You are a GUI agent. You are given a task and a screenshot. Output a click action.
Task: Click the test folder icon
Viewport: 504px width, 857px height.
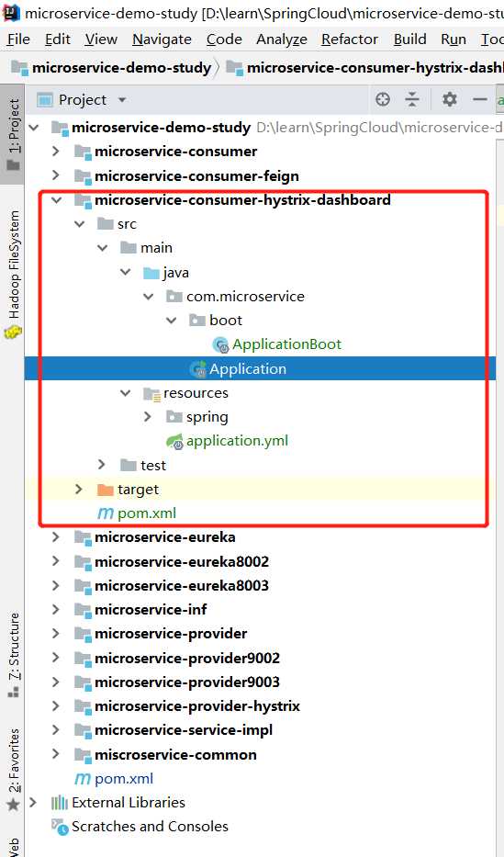[x=129, y=465]
